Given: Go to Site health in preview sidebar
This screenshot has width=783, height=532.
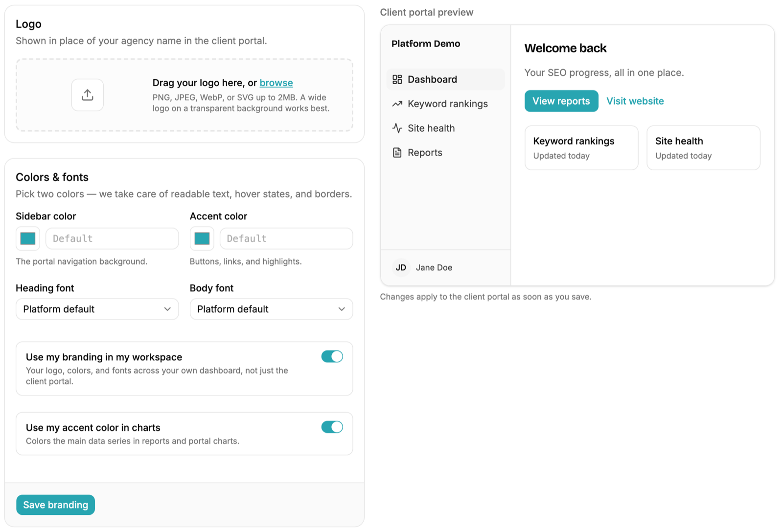Looking at the screenshot, I should [x=445, y=128].
